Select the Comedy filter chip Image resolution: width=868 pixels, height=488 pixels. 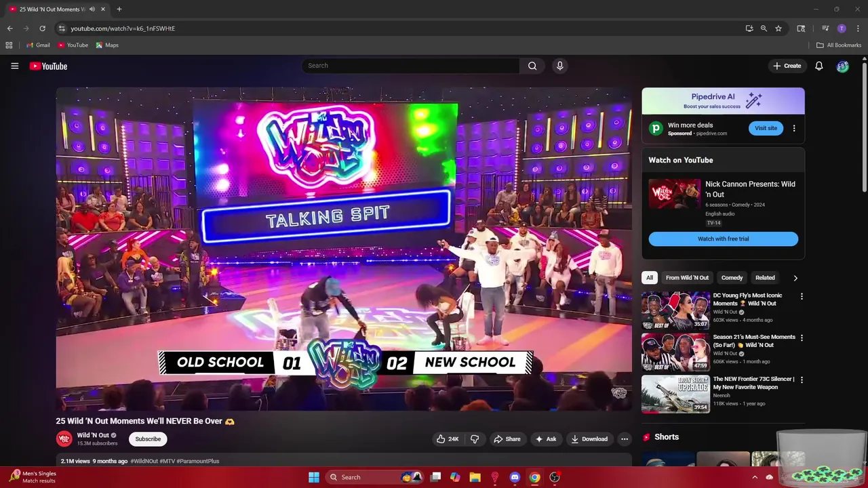point(732,278)
